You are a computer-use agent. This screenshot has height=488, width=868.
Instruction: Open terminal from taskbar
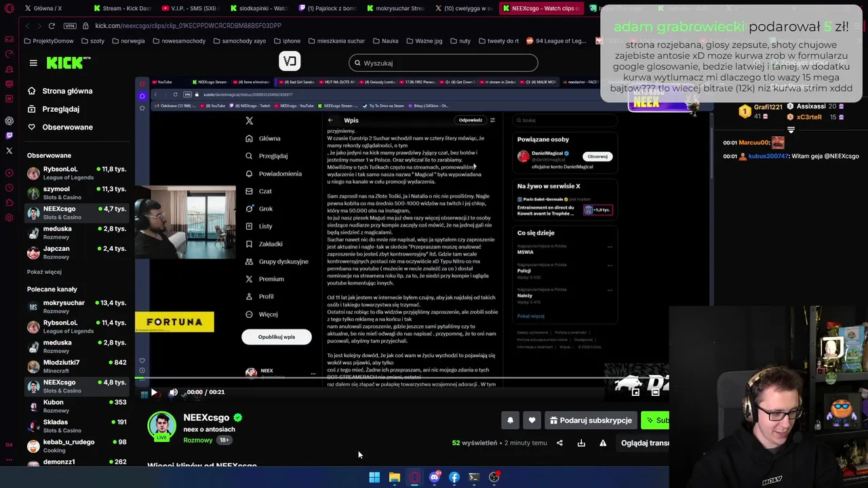click(474, 477)
